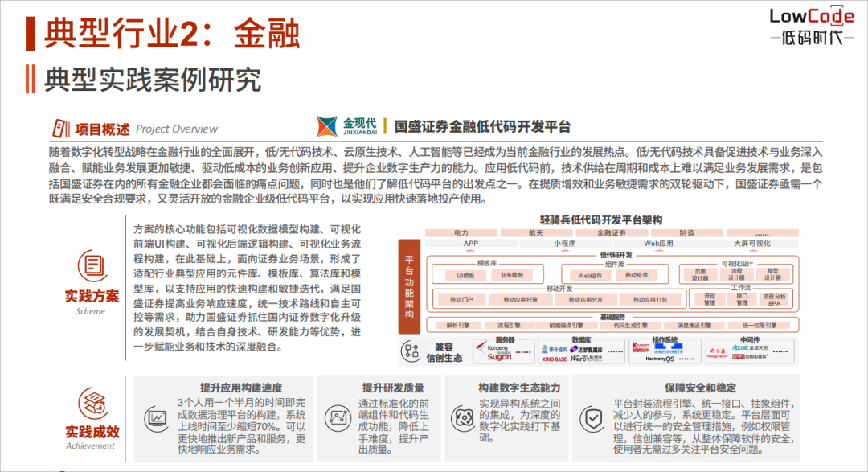Click the 实践成效 stacked layers icon
This screenshot has height=472, width=868.
pos(94,417)
